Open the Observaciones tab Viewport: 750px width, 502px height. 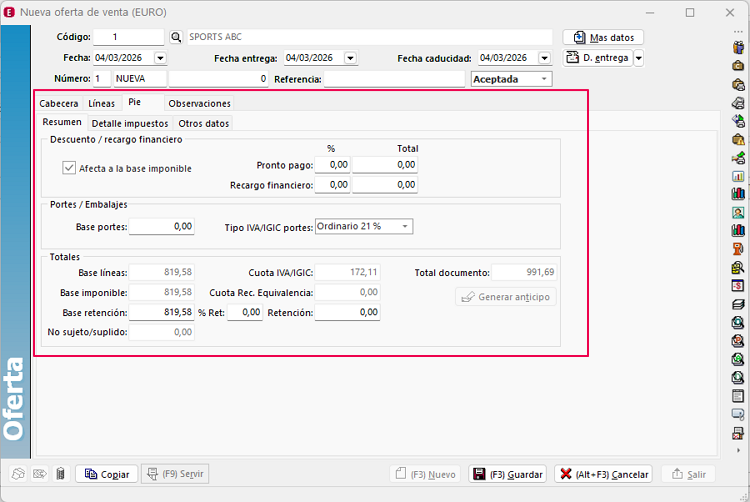[x=199, y=103]
